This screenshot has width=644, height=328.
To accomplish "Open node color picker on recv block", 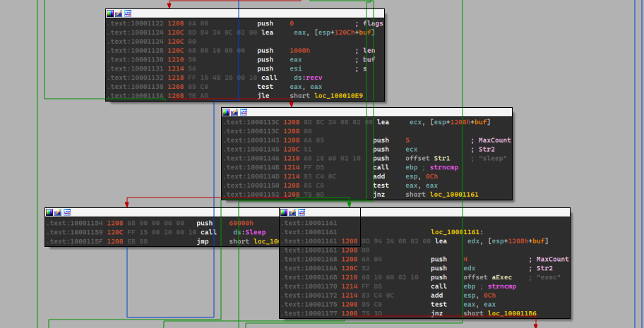I will click(109, 13).
